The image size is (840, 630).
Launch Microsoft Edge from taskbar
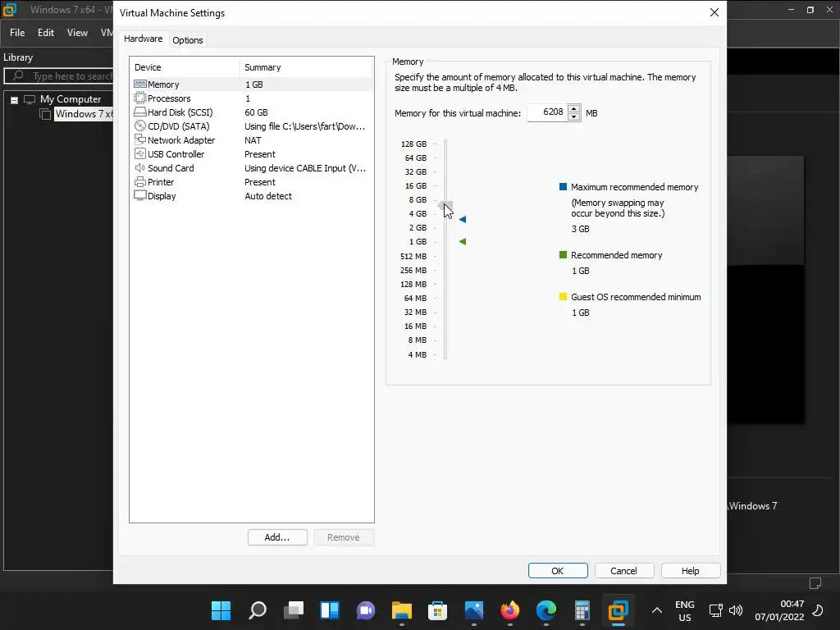pos(546,609)
